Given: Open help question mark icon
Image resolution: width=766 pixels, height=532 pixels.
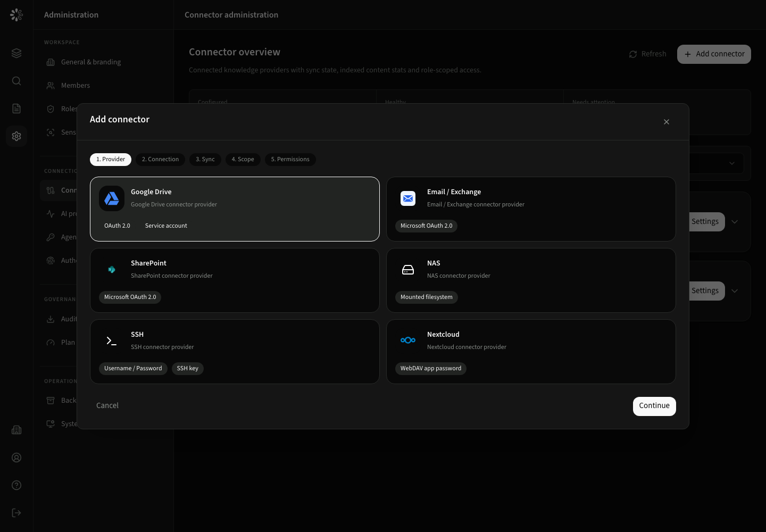Looking at the screenshot, I should coord(16,485).
